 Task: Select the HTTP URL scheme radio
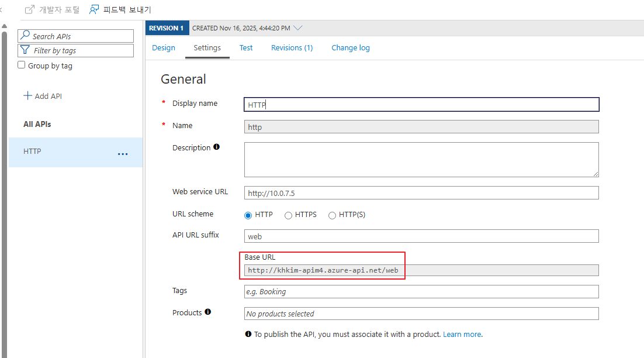248,215
